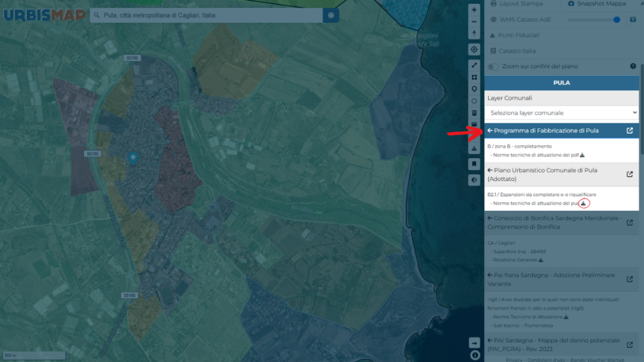Image resolution: width=644 pixels, height=362 pixels.
Task: Click the map toolbar download icon
Action: 474,148
